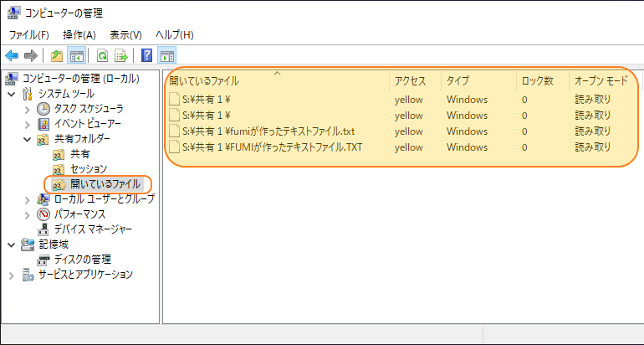Click the セッション icon
644x345 pixels.
click(59, 169)
